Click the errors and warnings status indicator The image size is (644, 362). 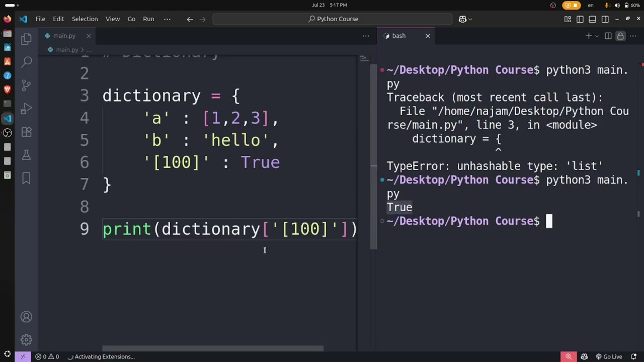pos(47,356)
